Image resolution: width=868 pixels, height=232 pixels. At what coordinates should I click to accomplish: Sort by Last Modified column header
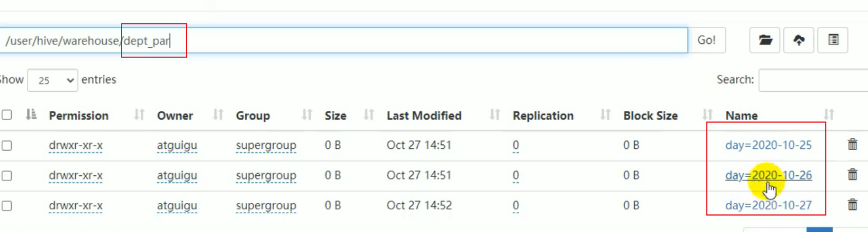point(424,116)
